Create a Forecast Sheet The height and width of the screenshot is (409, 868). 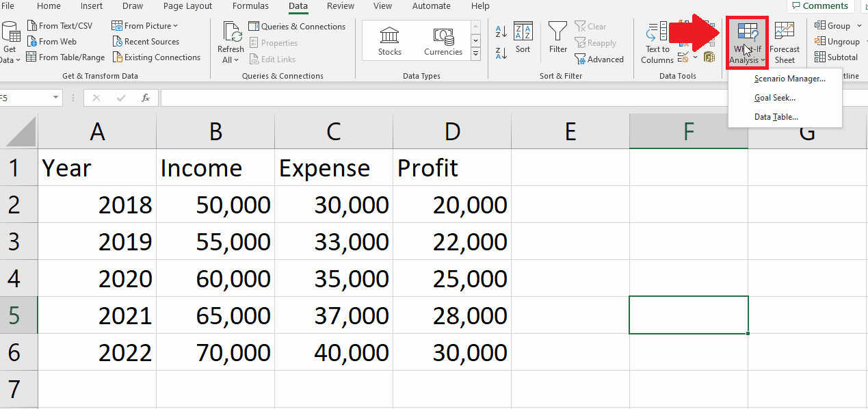pos(785,43)
